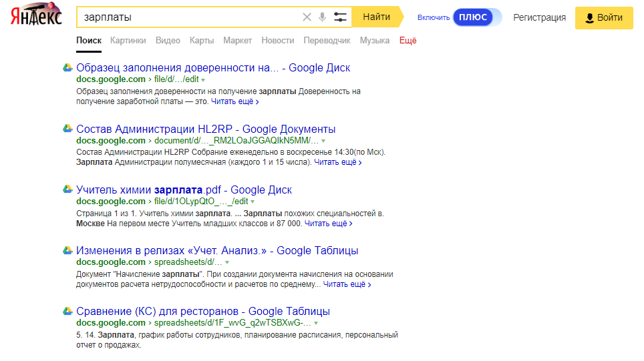Viewport: 644px width, 361px height.
Task: Open result Образец заполнения доверенности
Action: [213, 67]
